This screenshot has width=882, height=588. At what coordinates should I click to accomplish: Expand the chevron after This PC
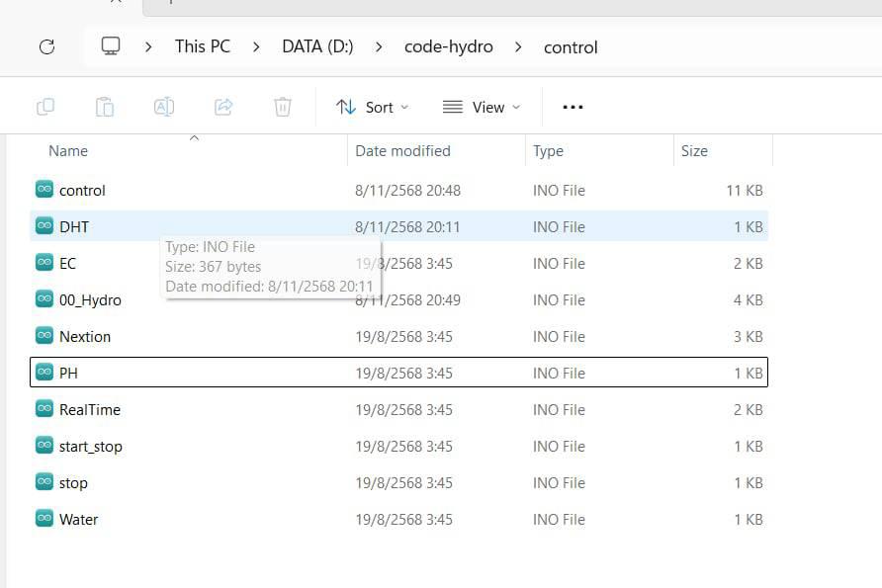(256, 46)
